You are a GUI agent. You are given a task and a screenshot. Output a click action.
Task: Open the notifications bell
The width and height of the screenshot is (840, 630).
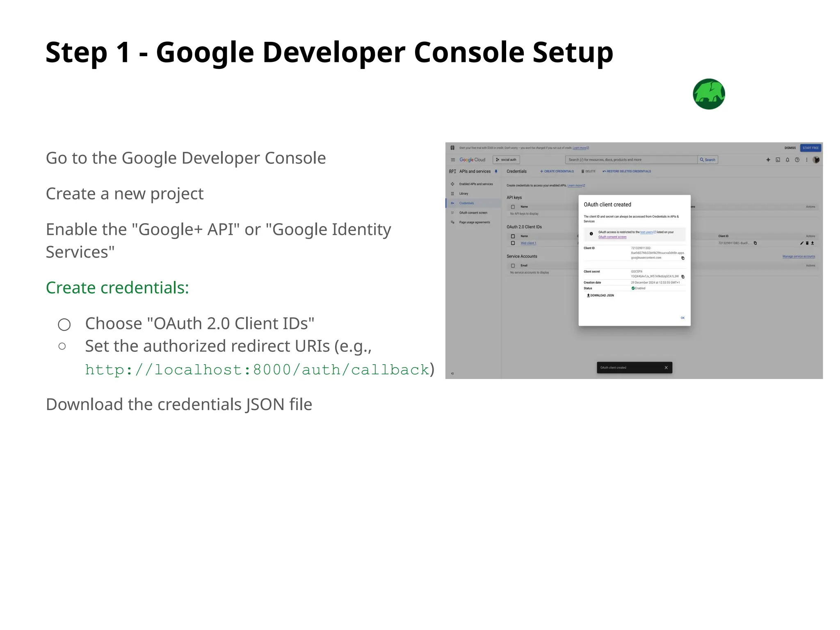pos(787,160)
